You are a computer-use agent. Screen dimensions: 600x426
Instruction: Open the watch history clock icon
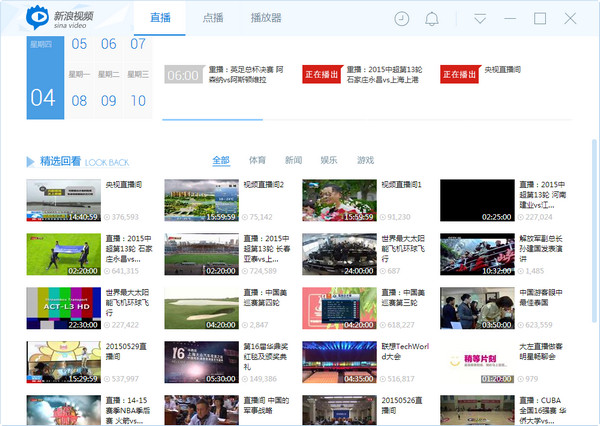point(402,19)
